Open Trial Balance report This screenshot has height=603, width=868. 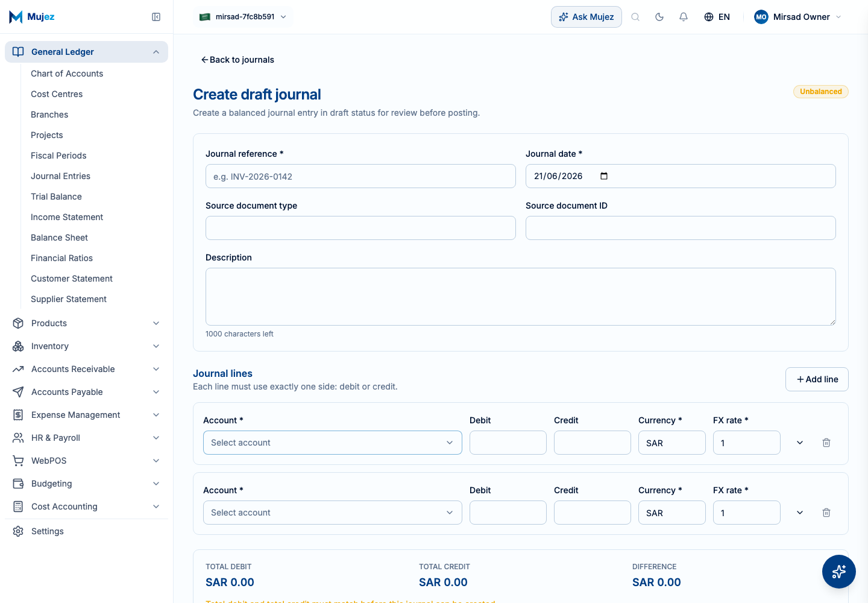(x=56, y=197)
